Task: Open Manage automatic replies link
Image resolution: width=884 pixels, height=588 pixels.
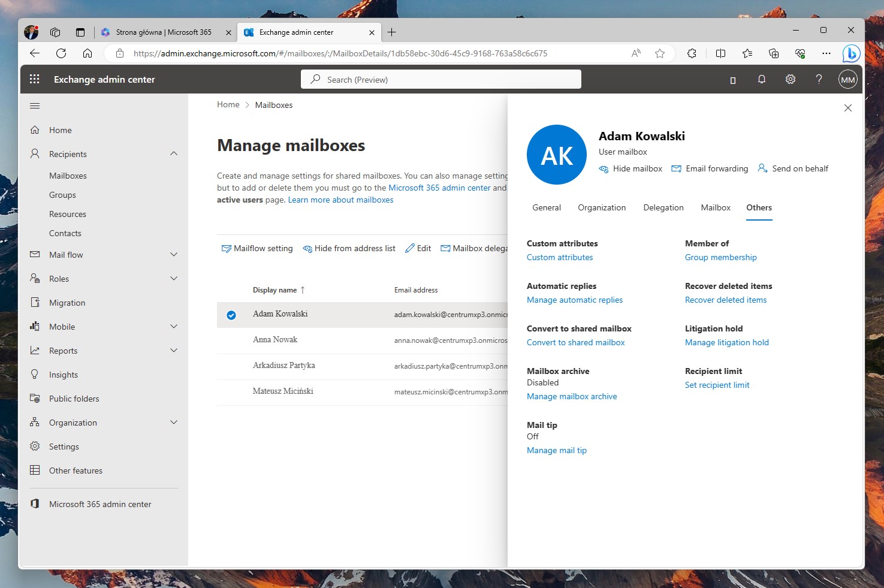Action: click(x=575, y=300)
